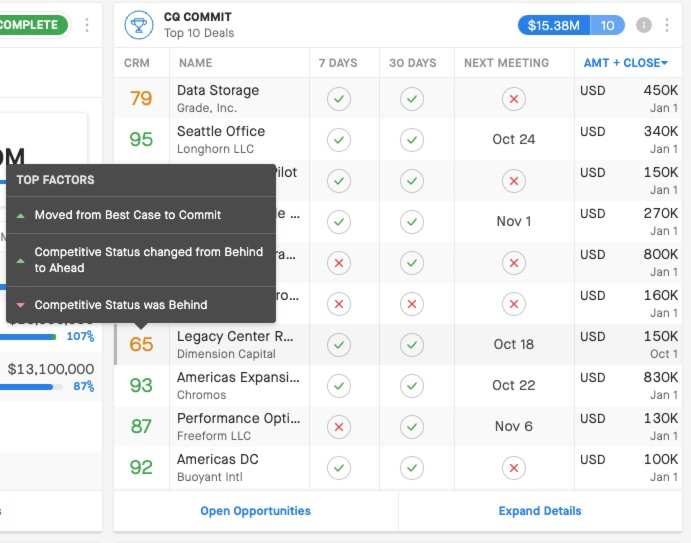Image resolution: width=691 pixels, height=543 pixels.
Task: Open the Performance Opti... deal name
Action: tap(238, 418)
